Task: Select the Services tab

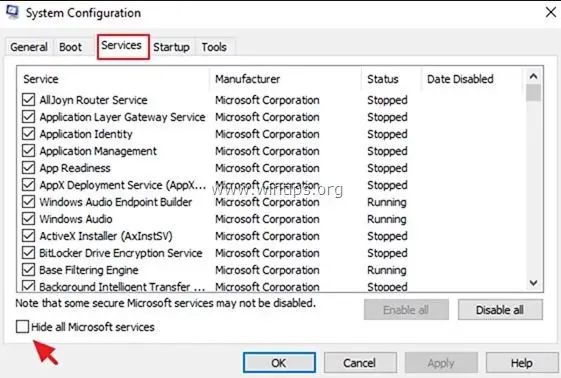Action: (x=122, y=46)
